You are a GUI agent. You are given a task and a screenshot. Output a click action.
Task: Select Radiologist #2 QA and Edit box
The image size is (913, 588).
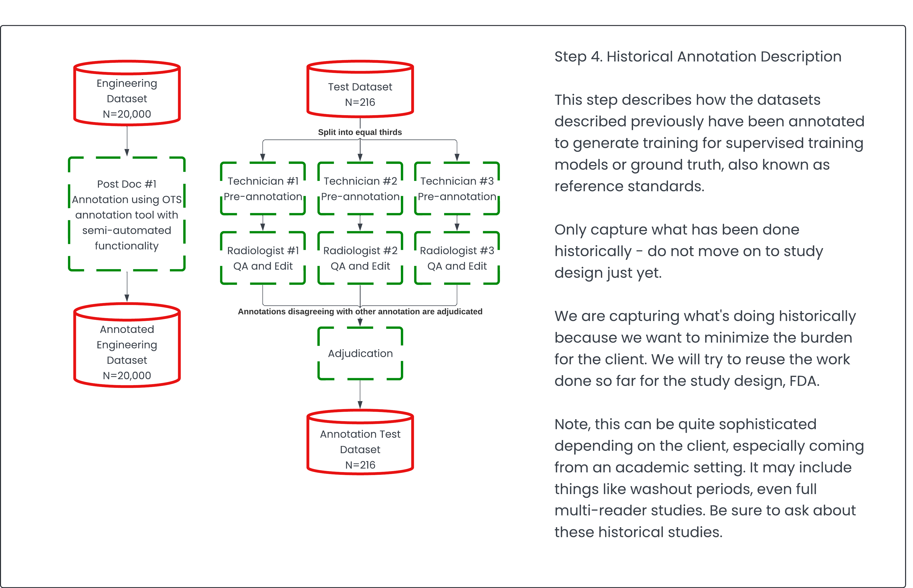pyautogui.click(x=360, y=258)
